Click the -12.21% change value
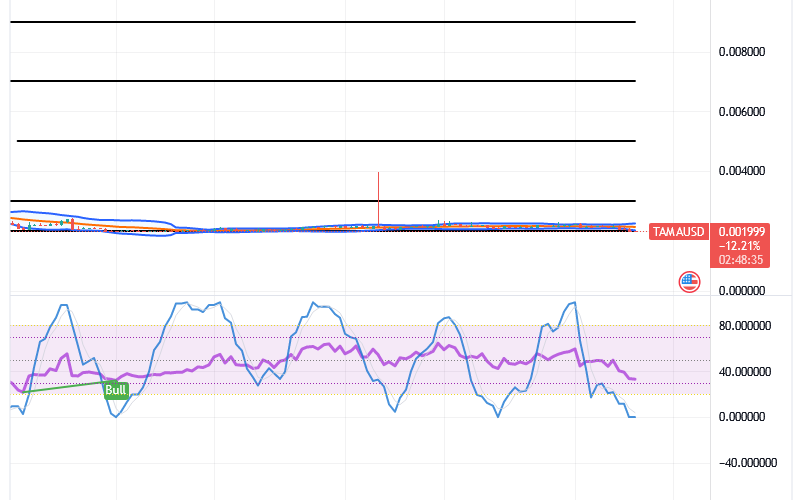This screenshot has height=500, width=802. [x=740, y=245]
